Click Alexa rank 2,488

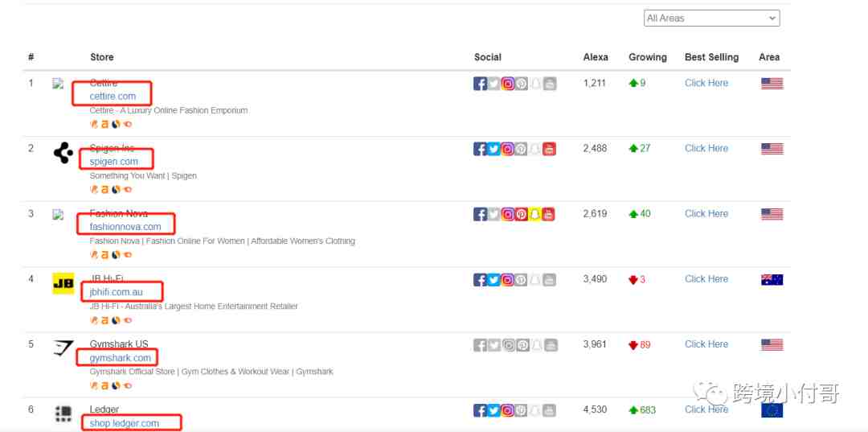click(x=595, y=149)
